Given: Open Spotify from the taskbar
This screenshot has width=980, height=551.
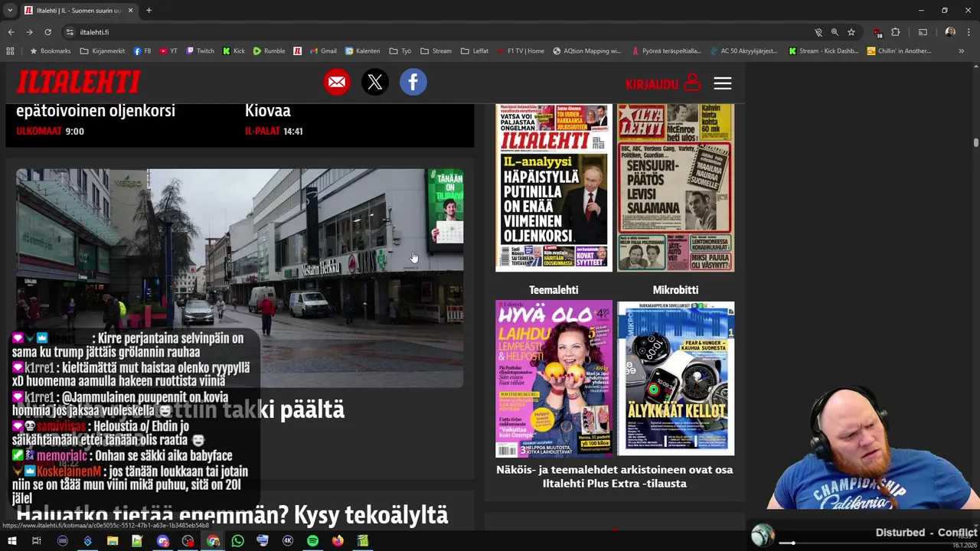Looking at the screenshot, I should pos(312,541).
